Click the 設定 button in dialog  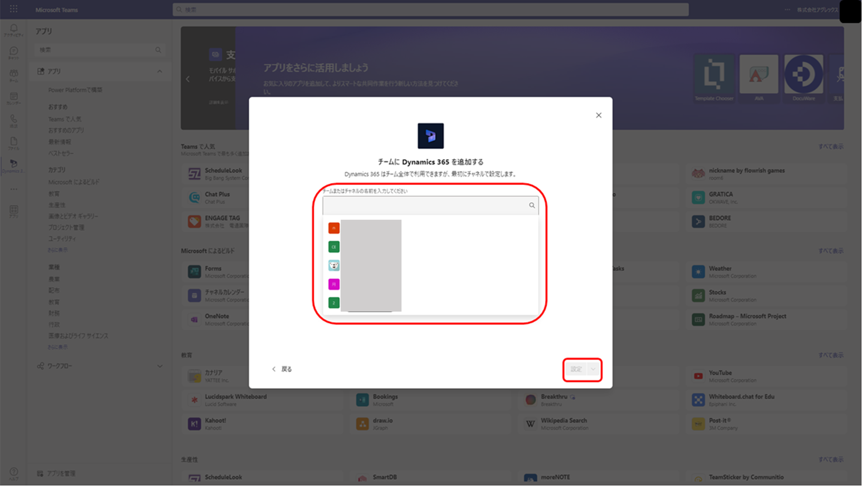point(576,369)
